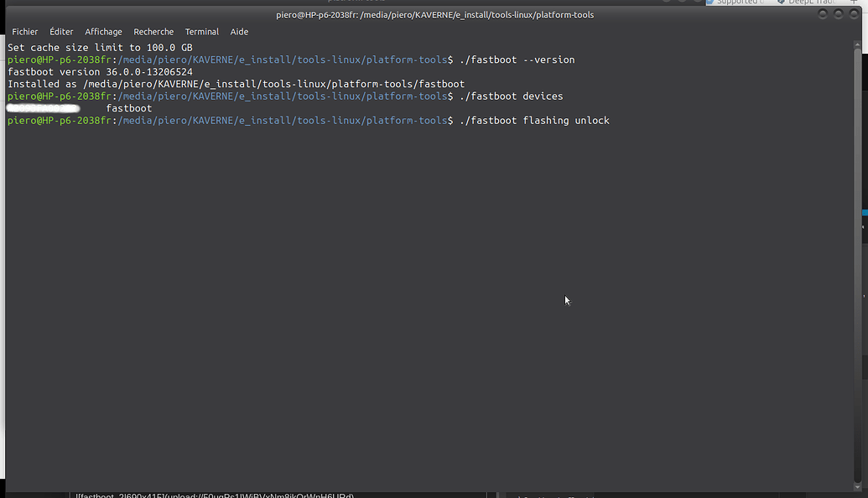Open a new browser tab with plus
Image resolution: width=868 pixels, height=498 pixels.
tap(854, 3)
